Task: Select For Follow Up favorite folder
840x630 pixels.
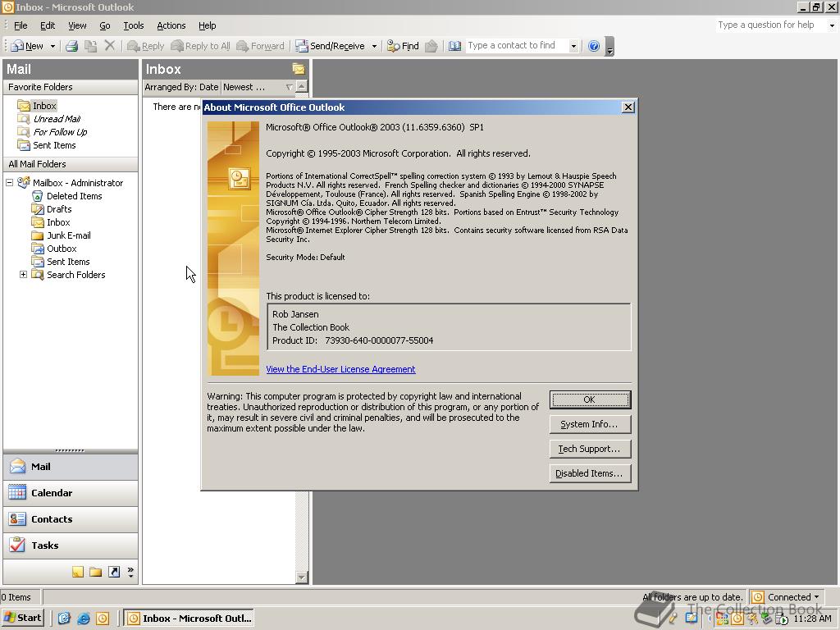Action: coord(53,132)
